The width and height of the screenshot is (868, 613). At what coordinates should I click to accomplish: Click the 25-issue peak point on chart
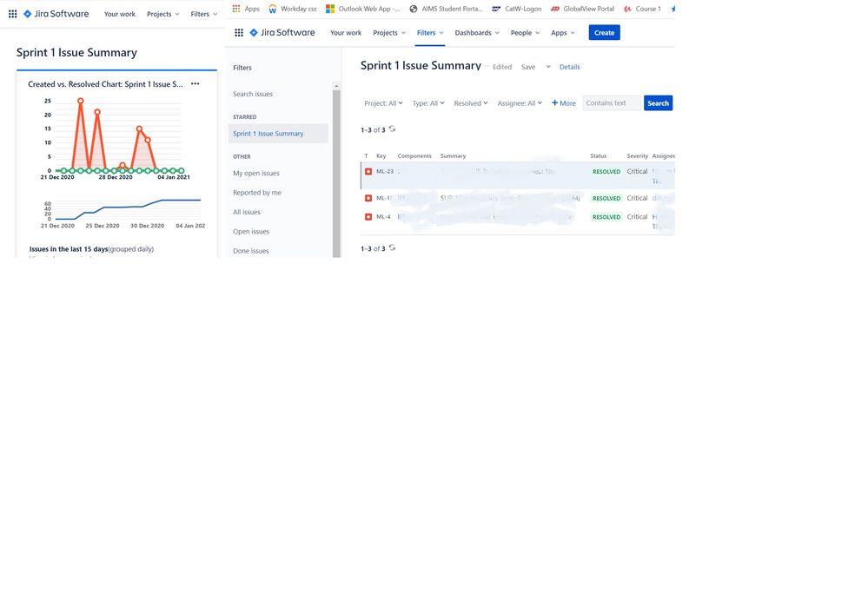click(x=80, y=101)
